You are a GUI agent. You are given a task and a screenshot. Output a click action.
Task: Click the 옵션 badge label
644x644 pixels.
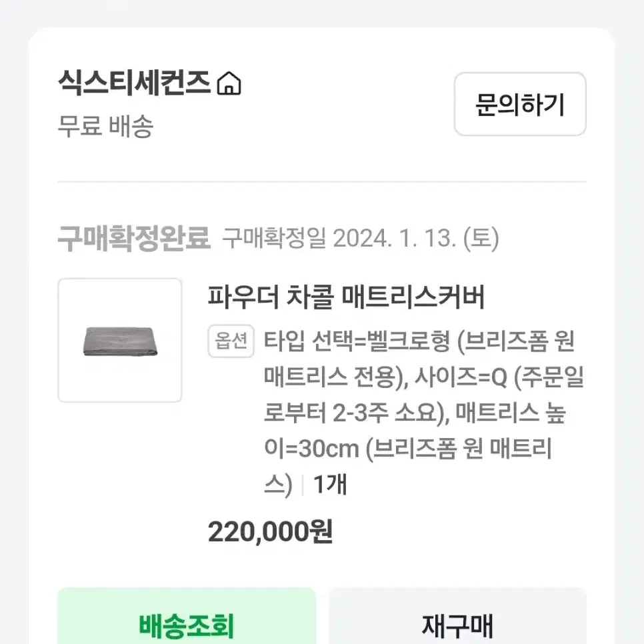[x=231, y=341]
